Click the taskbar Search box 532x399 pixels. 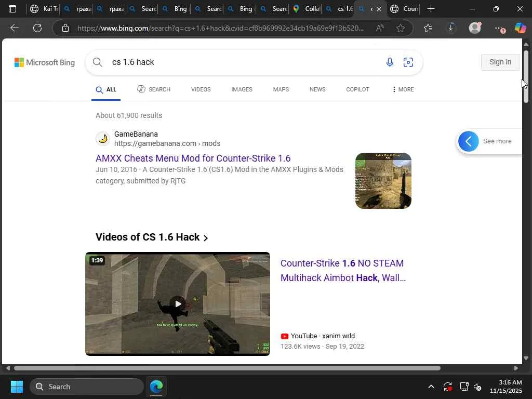tap(87, 387)
